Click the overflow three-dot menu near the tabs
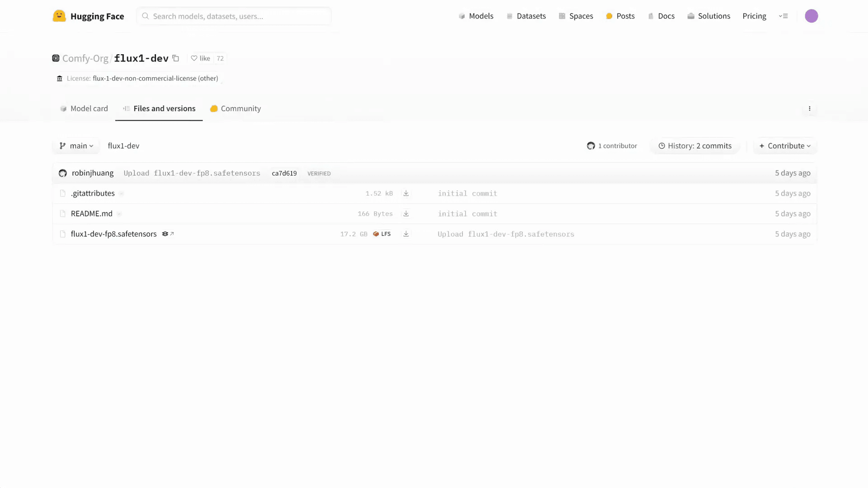 [810, 108]
